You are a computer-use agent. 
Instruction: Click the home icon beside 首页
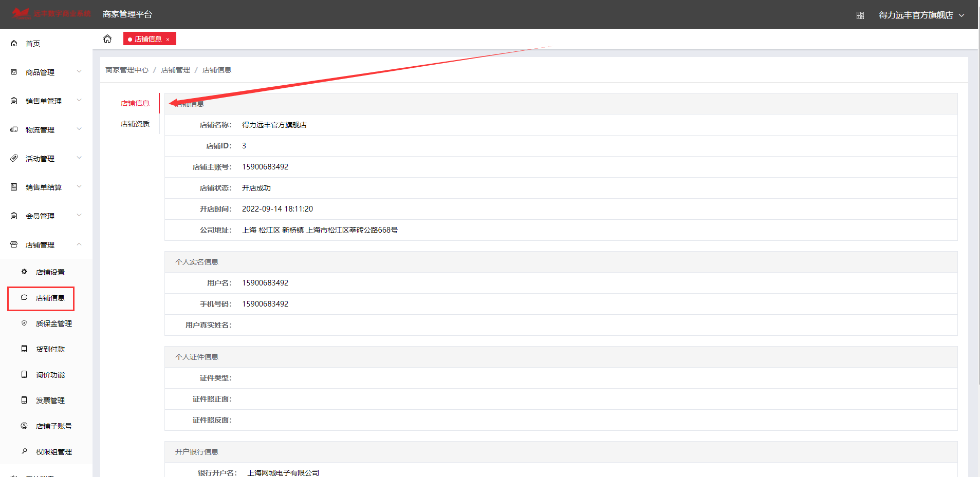14,44
